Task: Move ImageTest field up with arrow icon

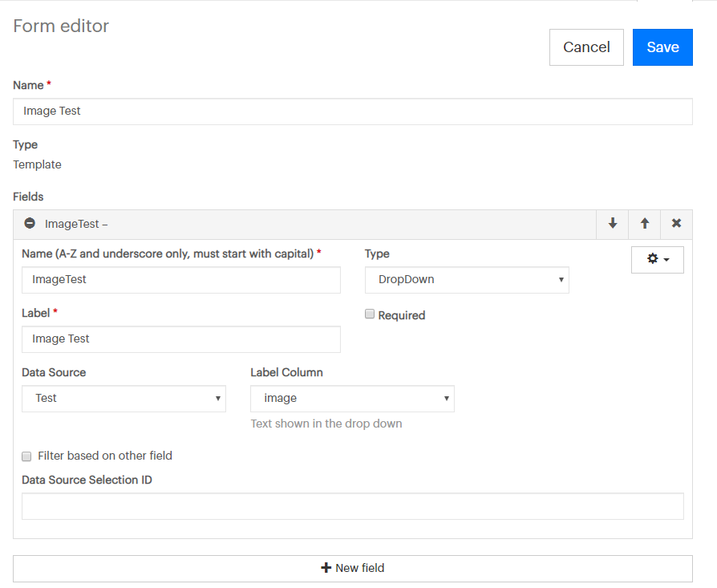Action: [644, 224]
